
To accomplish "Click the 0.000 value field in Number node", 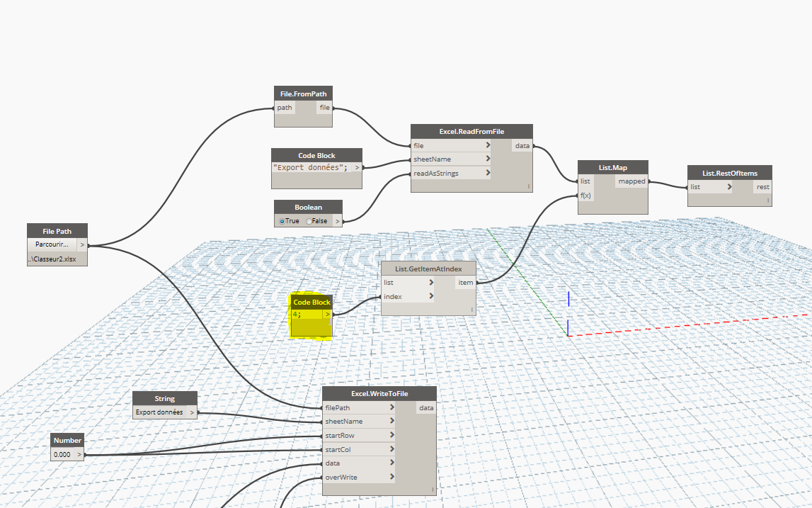I will coord(62,455).
